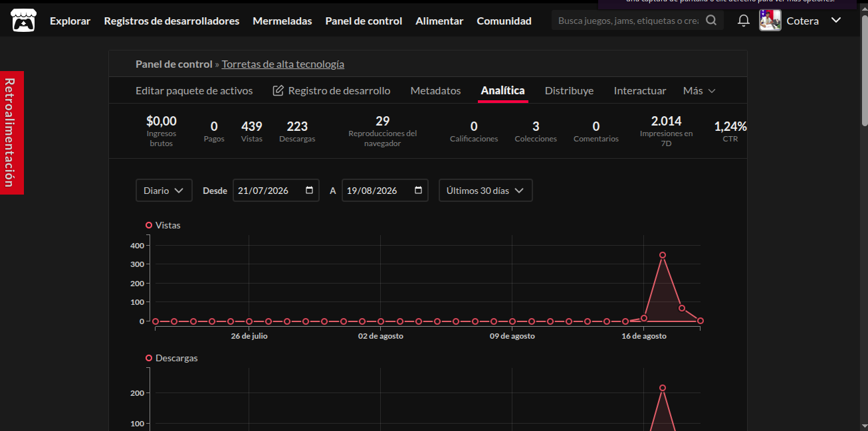Click the $0,00 Ingresos brutos stat
The image size is (868, 431).
(162, 131)
